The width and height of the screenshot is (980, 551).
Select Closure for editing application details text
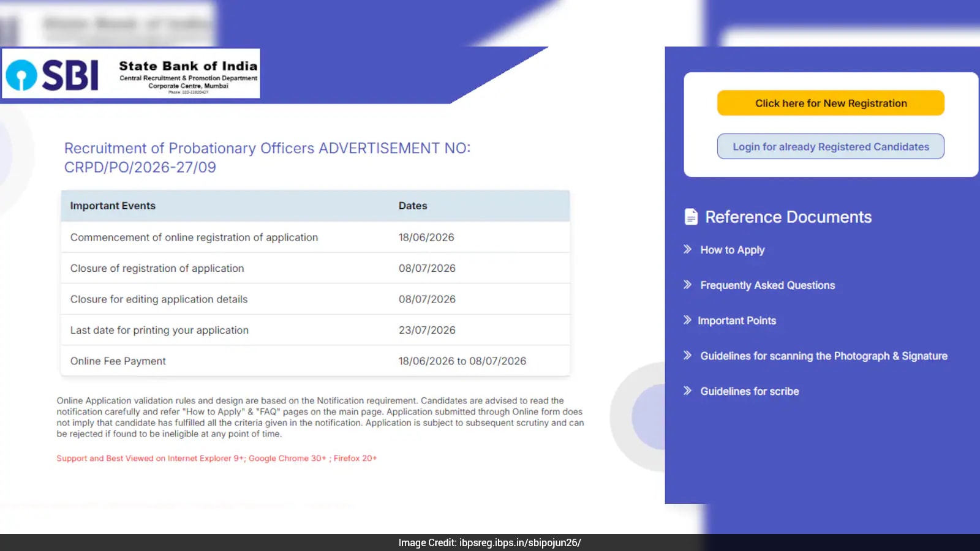[x=159, y=299]
